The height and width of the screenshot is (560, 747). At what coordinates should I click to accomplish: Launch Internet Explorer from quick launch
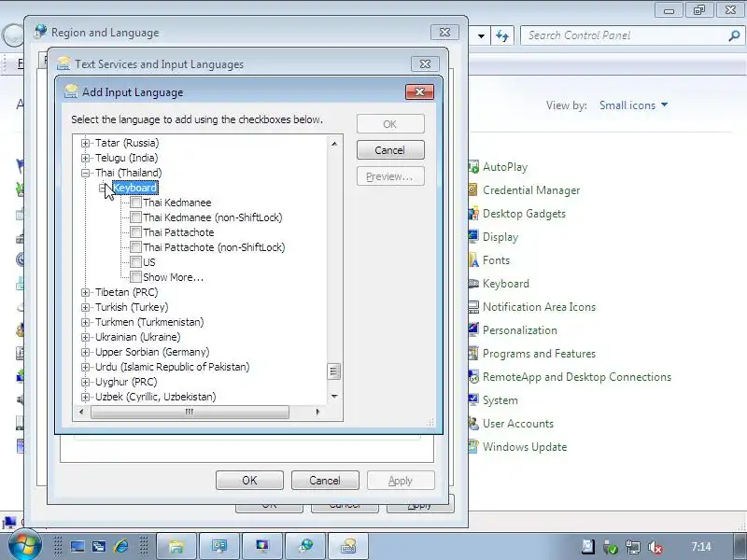tap(120, 546)
